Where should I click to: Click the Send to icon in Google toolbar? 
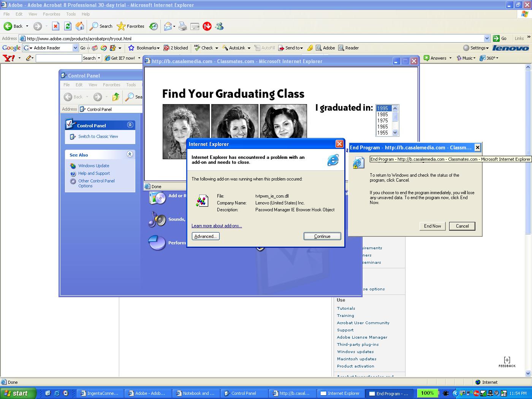tap(281, 48)
